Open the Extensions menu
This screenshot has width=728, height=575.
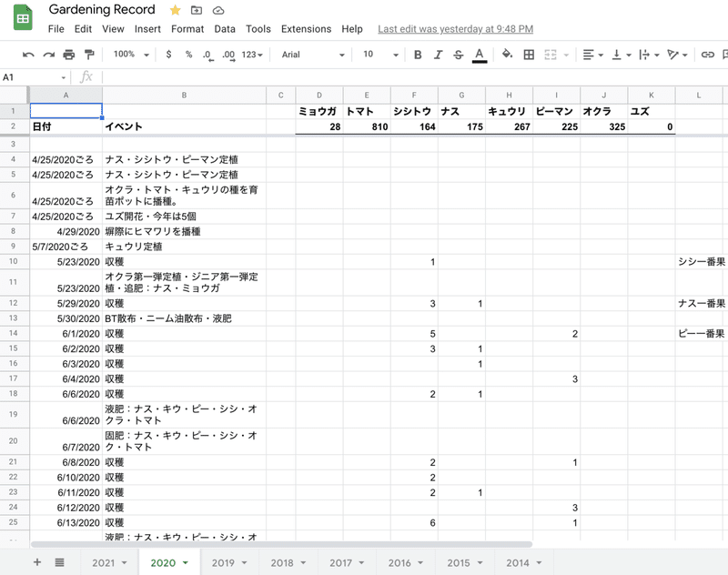(306, 29)
